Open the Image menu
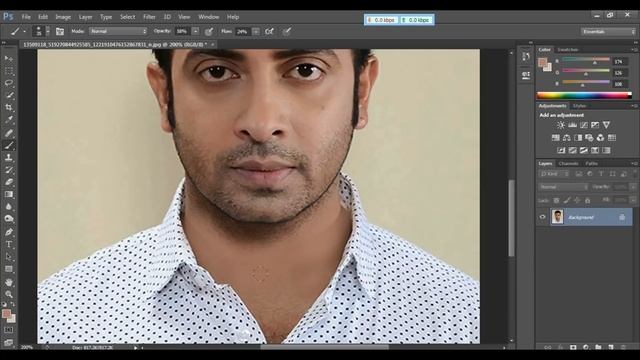The width and height of the screenshot is (640, 360). point(63,17)
